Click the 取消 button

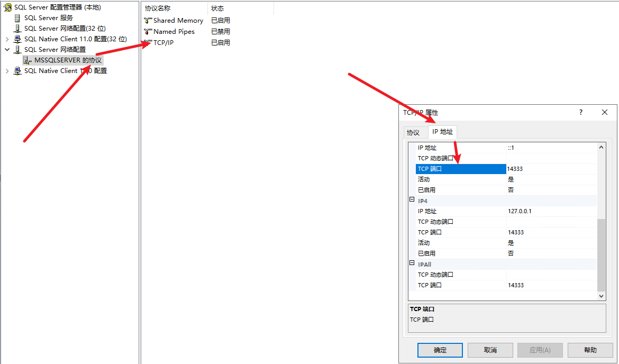490,350
